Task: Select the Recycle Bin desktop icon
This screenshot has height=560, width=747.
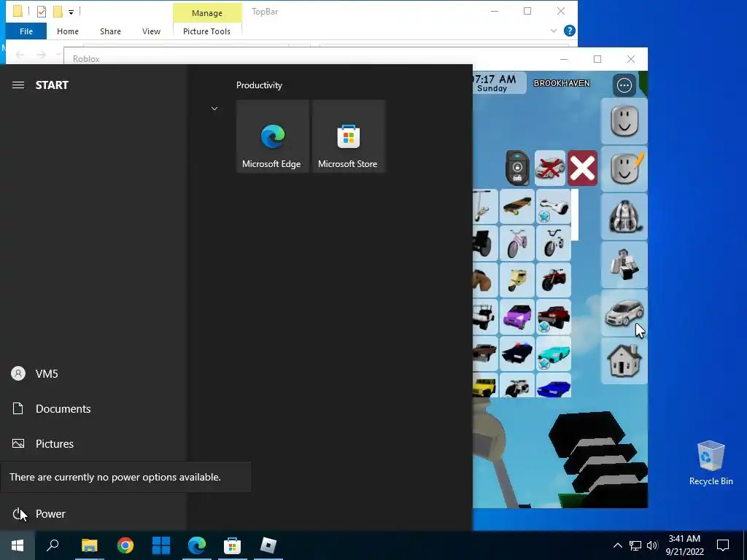Action: (x=711, y=463)
